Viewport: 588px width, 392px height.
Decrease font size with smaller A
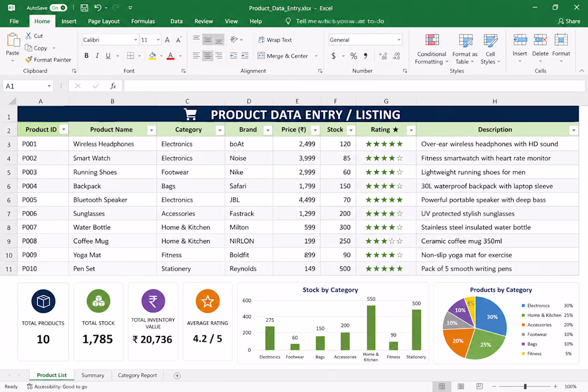179,40
